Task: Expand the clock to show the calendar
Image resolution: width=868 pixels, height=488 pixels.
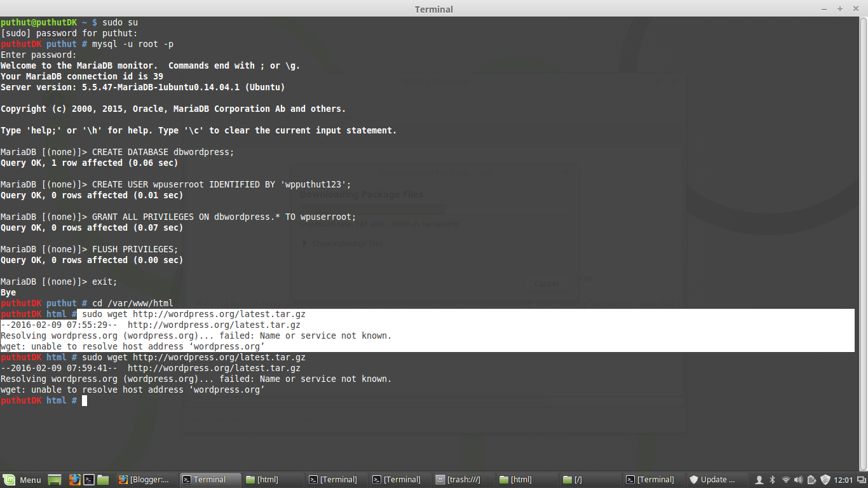Action: pos(843,480)
